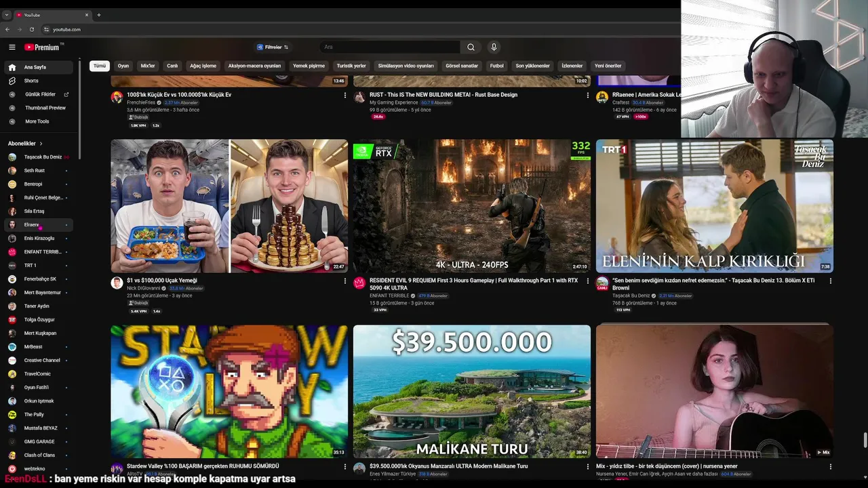Select the İzlenenler chip
868x488 pixels.
tap(572, 66)
